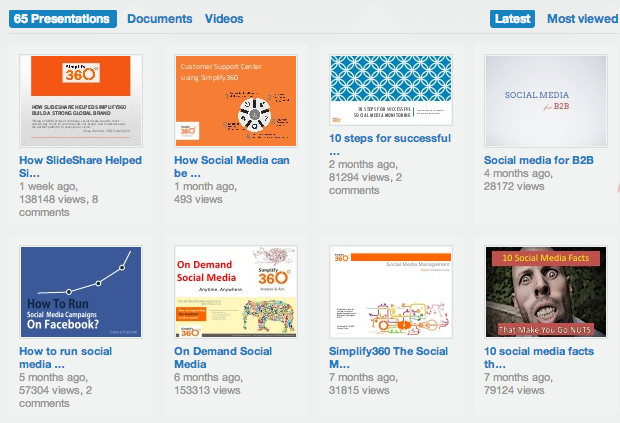Open the Customer Support Center thumbnail

(236, 101)
